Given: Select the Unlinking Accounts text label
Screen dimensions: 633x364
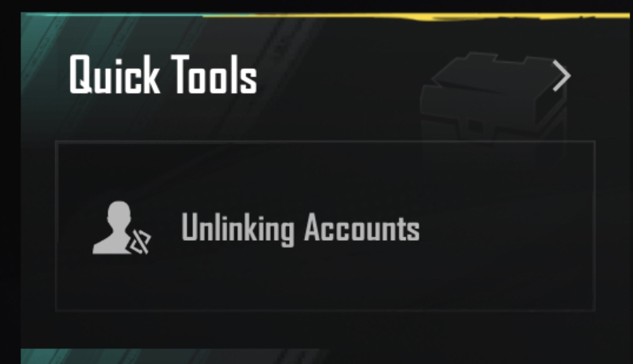Looking at the screenshot, I should point(300,228).
